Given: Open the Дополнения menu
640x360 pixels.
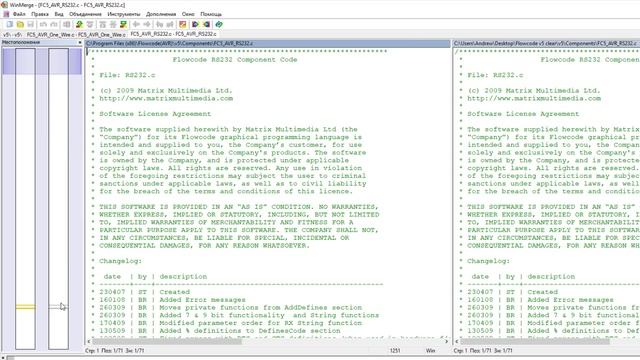Looking at the screenshot, I should pos(161,14).
